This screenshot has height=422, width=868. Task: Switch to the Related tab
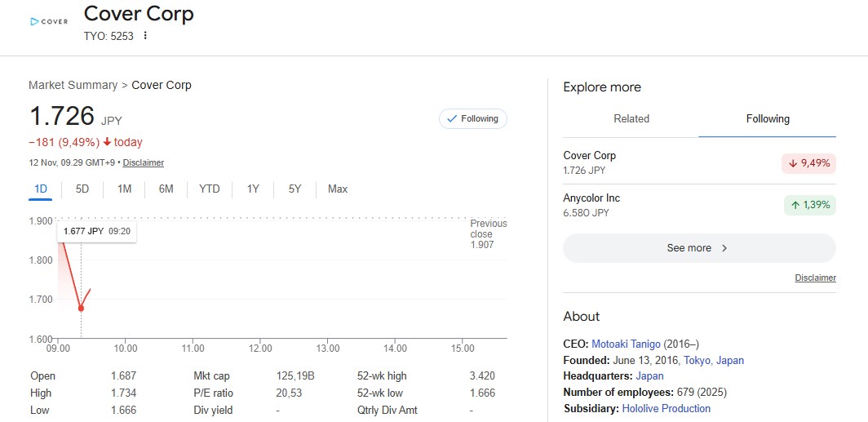click(631, 119)
